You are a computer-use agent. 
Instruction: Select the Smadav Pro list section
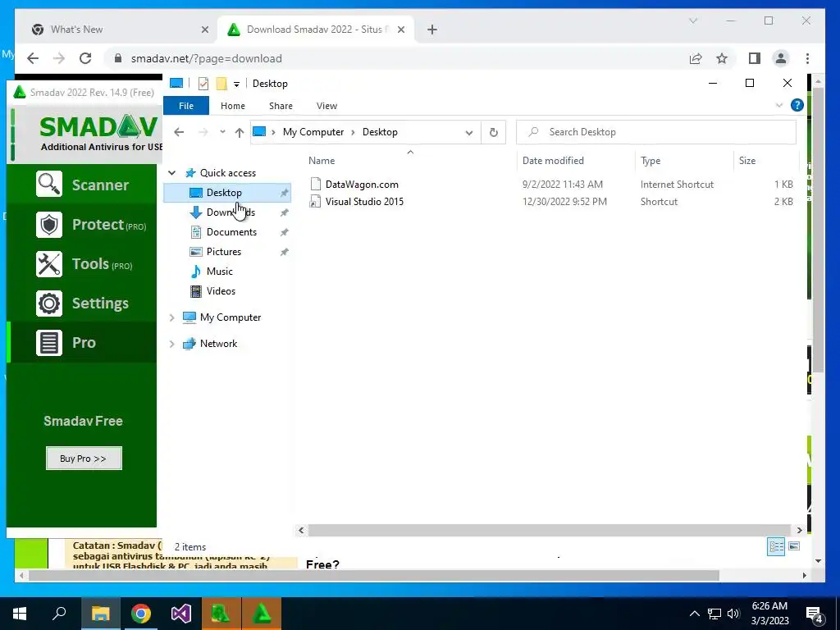click(x=82, y=343)
